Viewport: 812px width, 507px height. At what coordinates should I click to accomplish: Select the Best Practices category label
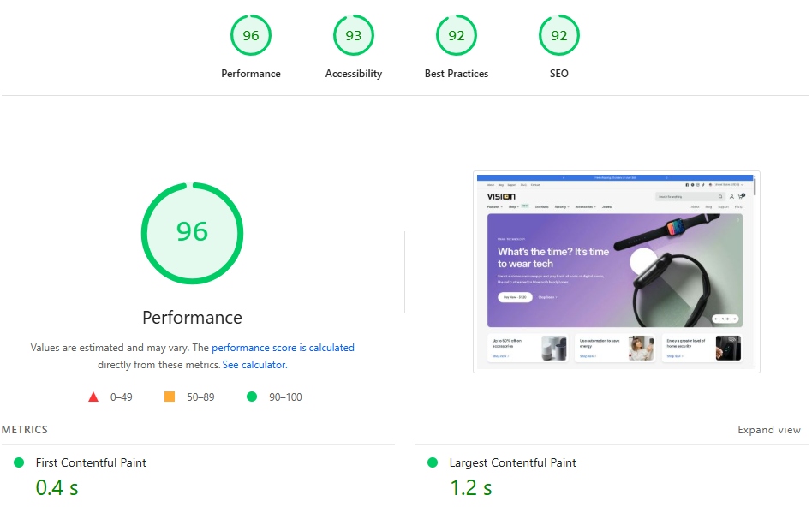pos(457,74)
